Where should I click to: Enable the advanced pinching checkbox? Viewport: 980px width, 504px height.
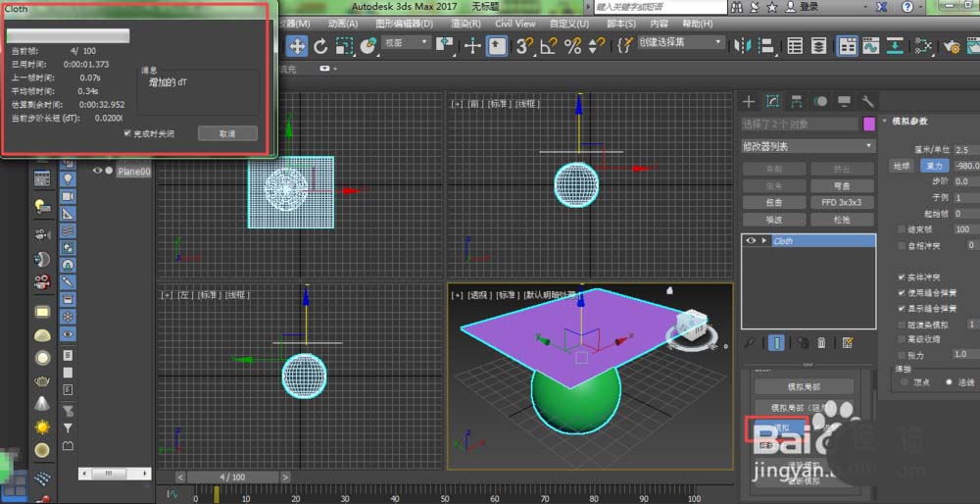[902, 339]
